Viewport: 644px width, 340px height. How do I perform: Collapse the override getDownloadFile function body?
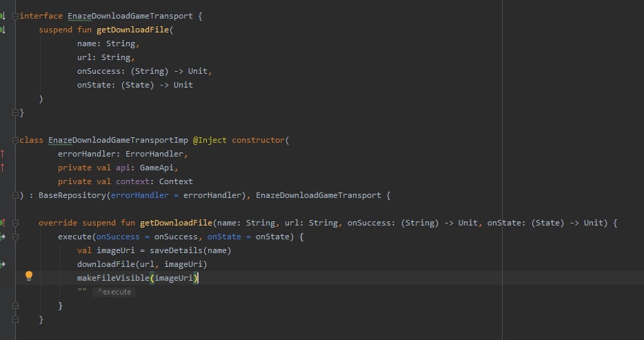click(x=15, y=223)
